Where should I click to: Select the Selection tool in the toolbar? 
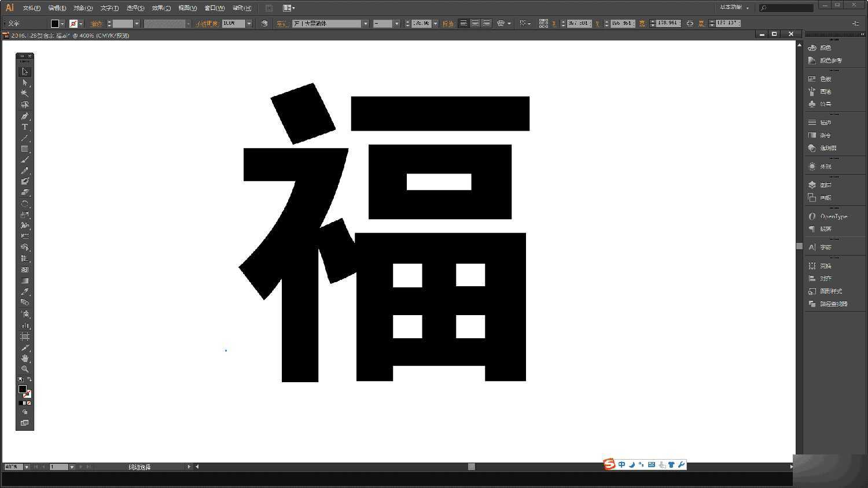[25, 71]
